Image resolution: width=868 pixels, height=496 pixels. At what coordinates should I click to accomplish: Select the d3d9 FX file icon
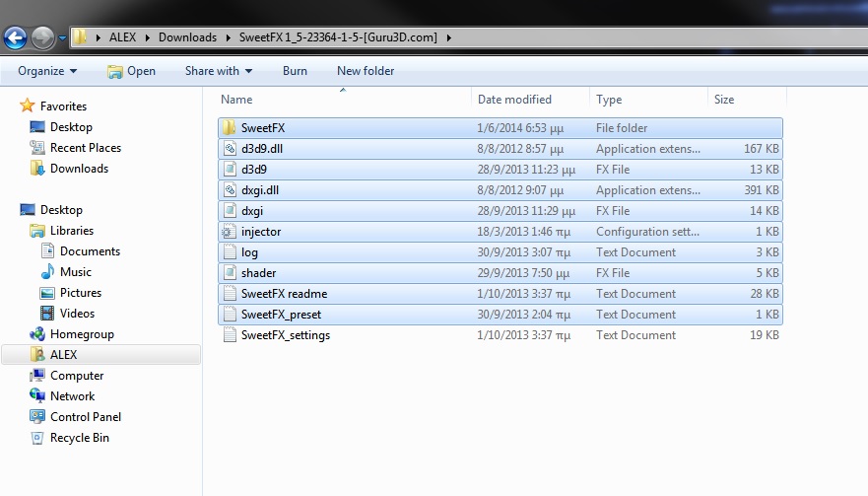point(230,169)
